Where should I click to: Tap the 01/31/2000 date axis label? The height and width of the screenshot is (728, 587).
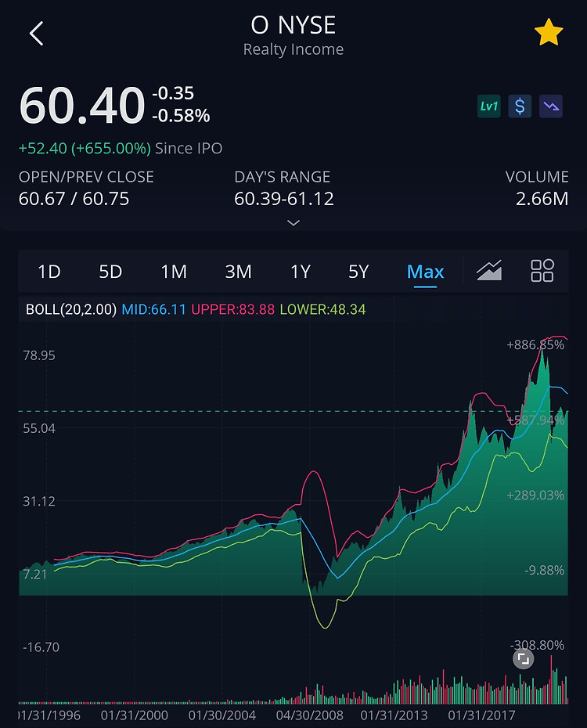[x=135, y=715]
